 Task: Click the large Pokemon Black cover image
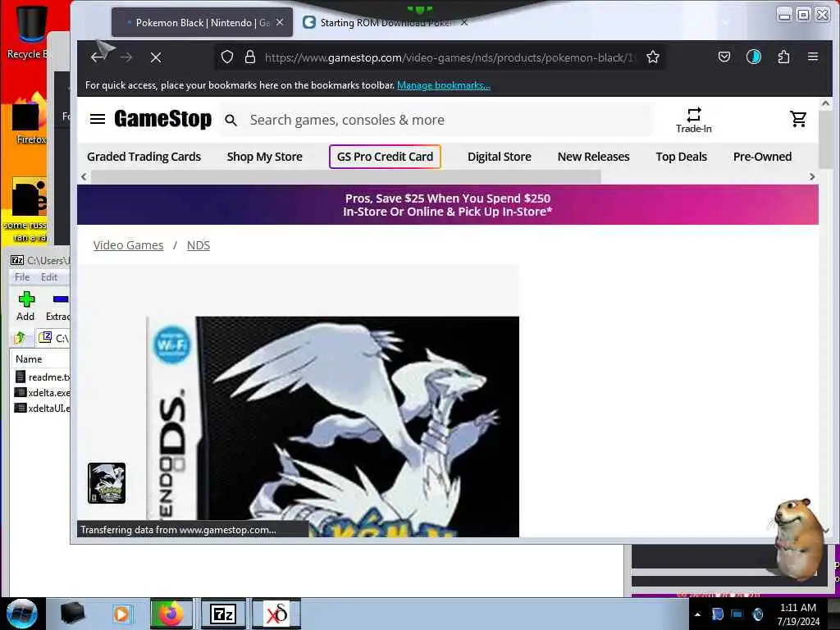(333, 427)
